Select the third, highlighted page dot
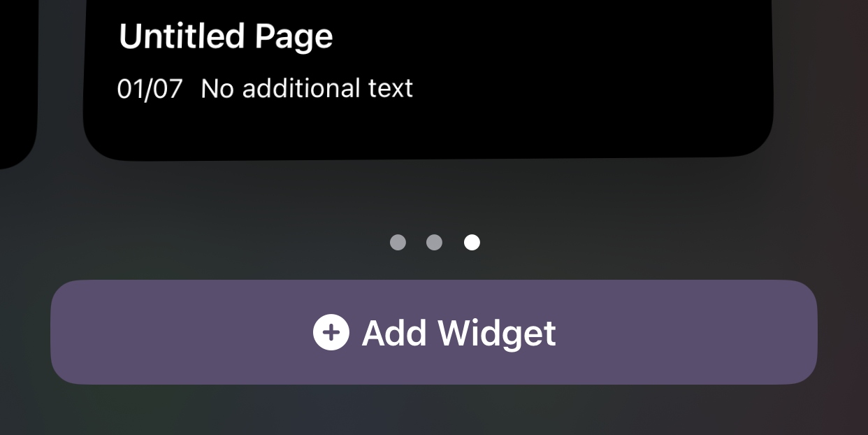Image resolution: width=868 pixels, height=435 pixels. click(x=472, y=242)
